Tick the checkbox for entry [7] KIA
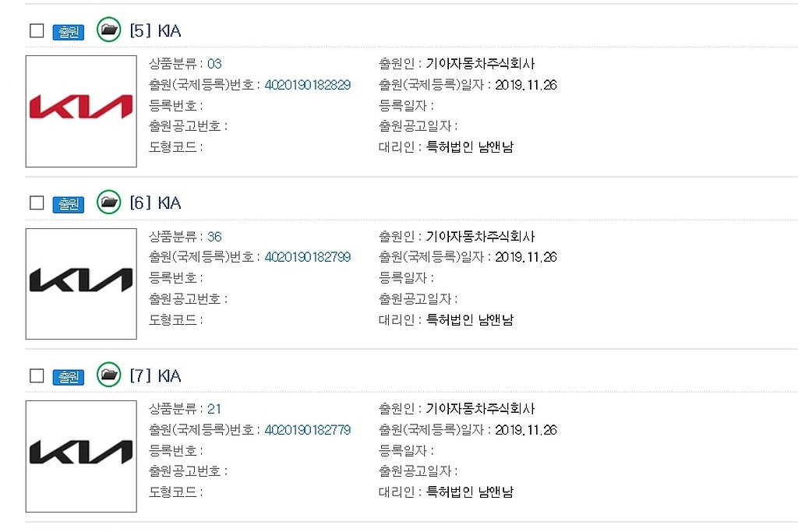Image resolution: width=798 pixels, height=532 pixels. (37, 376)
